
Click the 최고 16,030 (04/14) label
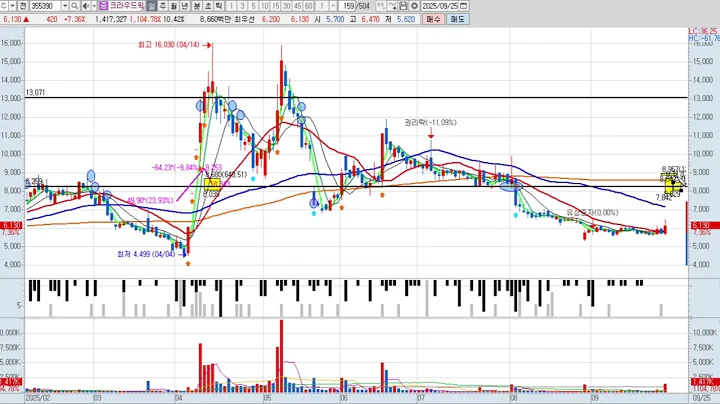[169, 45]
